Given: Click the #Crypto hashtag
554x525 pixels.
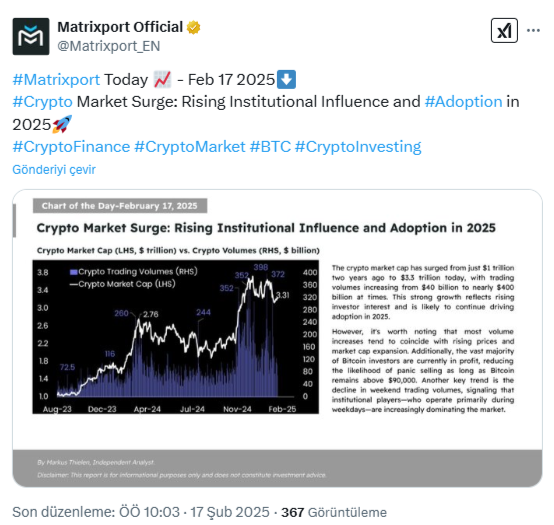Looking at the screenshot, I should (x=42, y=102).
